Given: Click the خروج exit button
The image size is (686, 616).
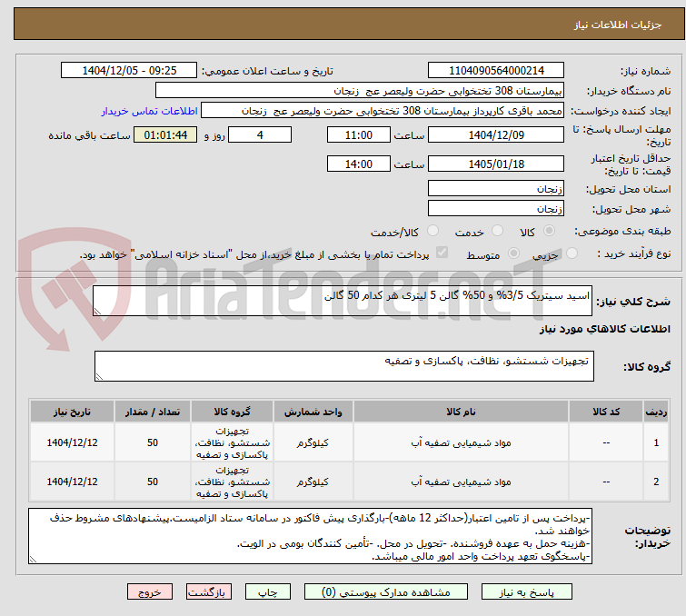Looking at the screenshot, I should [150, 592].
